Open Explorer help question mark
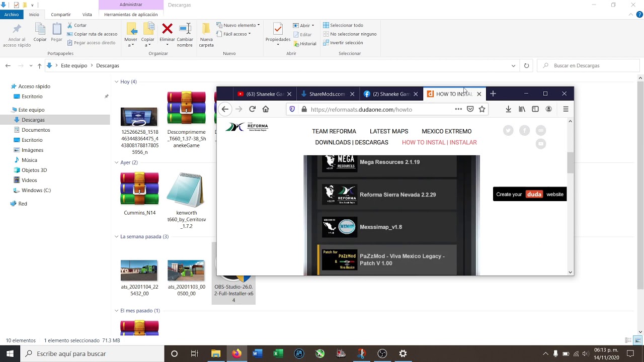Viewport: 644px width, 362px height. click(x=639, y=15)
